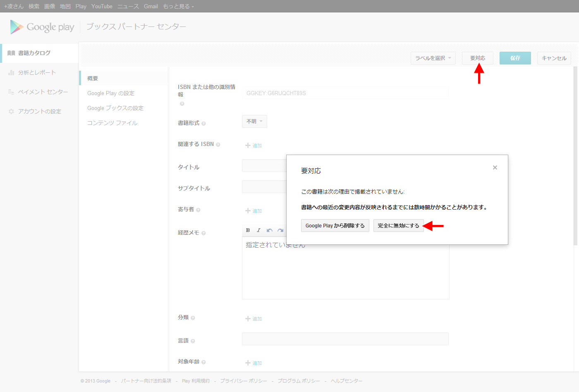This screenshot has width=579, height=392.
Task: Click the help icon beside 書籍形式
Action: 203,124
